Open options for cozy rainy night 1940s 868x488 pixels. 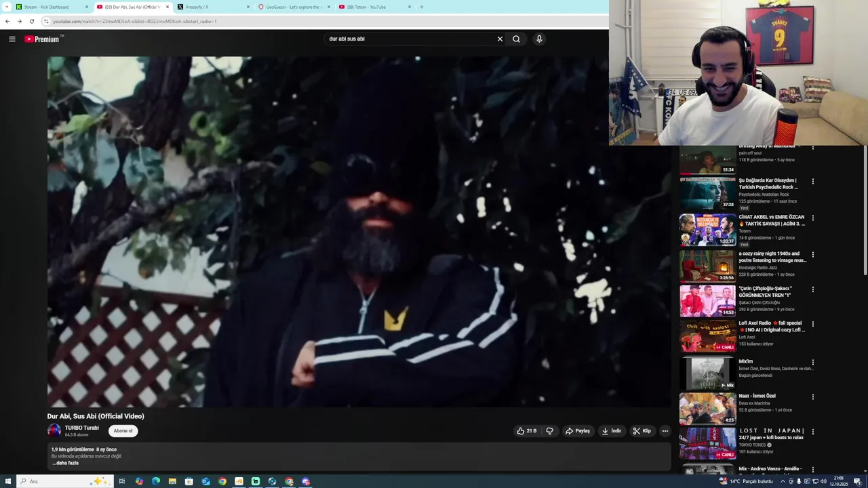pyautogui.click(x=812, y=255)
